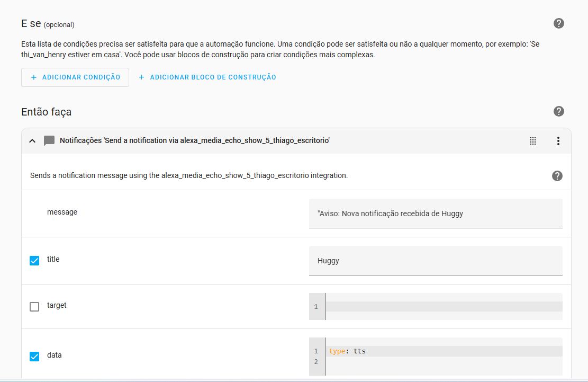
Task: Open help for 'Então faça' actions section
Action: pyautogui.click(x=558, y=111)
